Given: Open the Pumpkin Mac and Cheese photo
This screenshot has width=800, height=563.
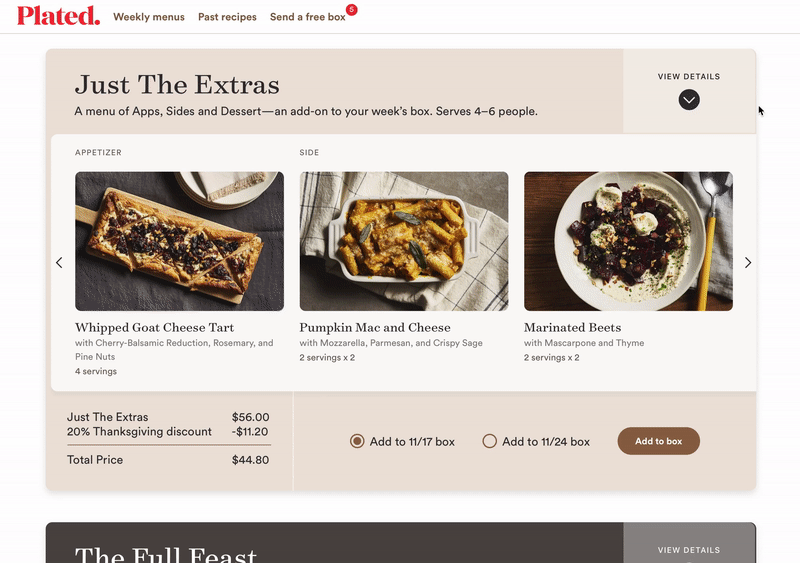Looking at the screenshot, I should click(x=404, y=241).
